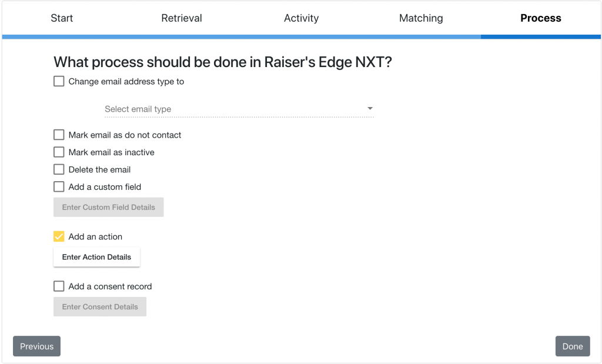Check the Add a custom field box
Viewport: 602px width, 364px height.
click(x=59, y=186)
